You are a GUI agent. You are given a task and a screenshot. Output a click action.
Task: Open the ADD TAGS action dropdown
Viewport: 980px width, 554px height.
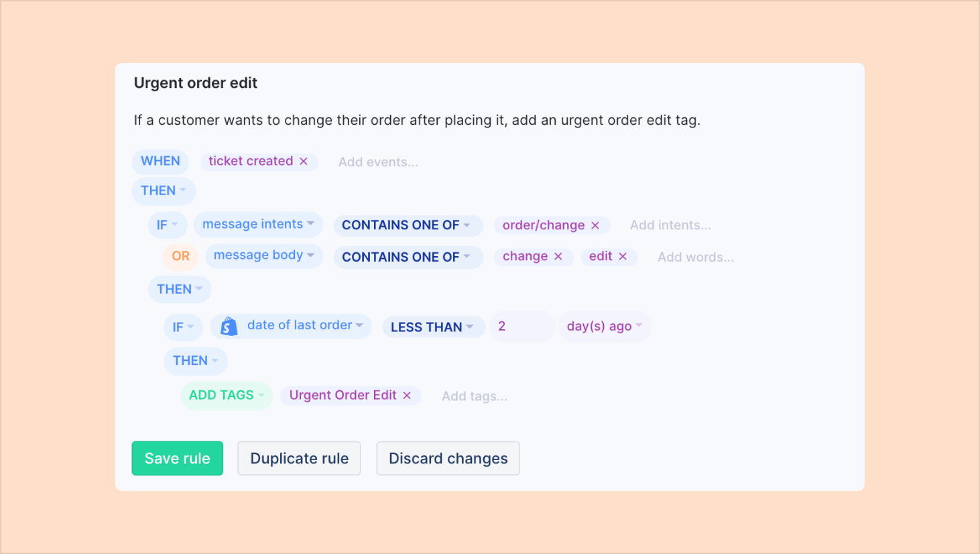226,395
